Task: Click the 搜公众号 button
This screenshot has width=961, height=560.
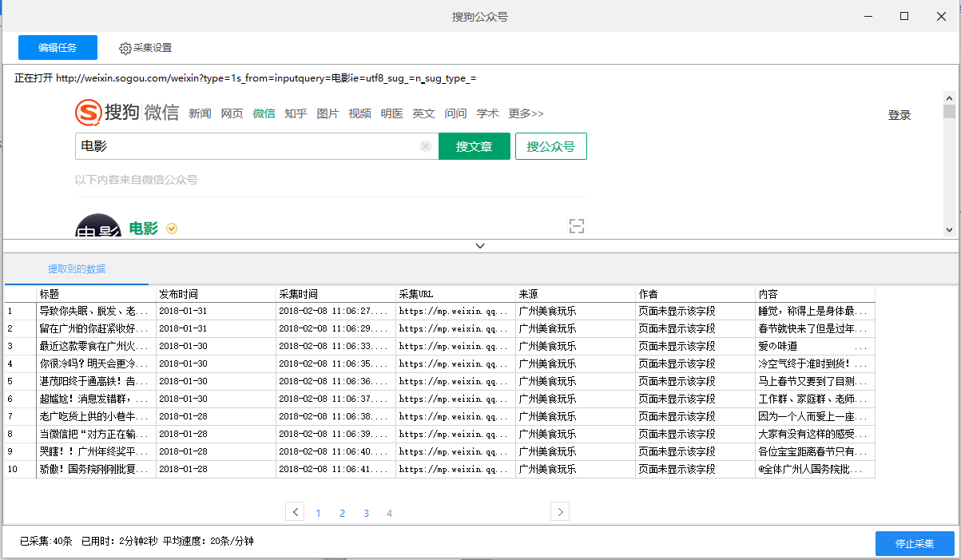Action: click(x=551, y=146)
